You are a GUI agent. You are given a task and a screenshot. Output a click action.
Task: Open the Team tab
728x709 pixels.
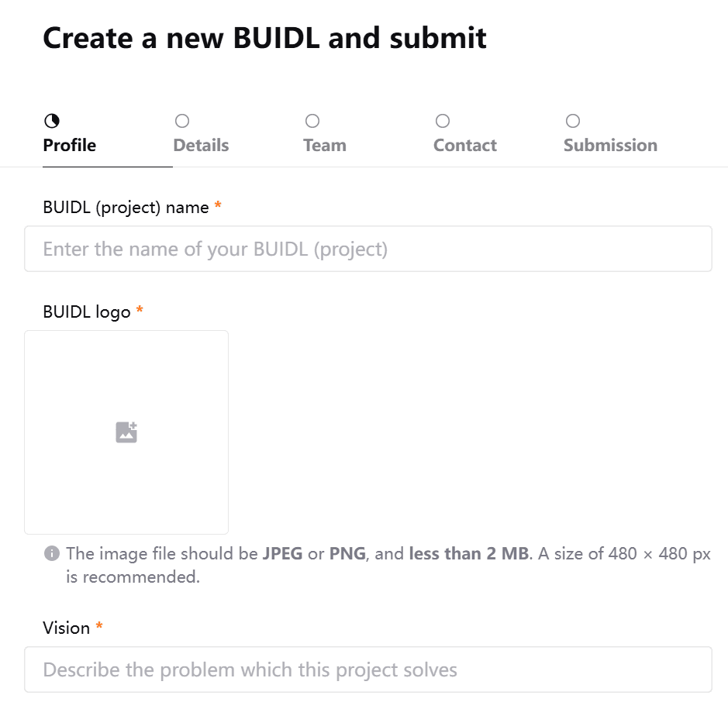(325, 146)
